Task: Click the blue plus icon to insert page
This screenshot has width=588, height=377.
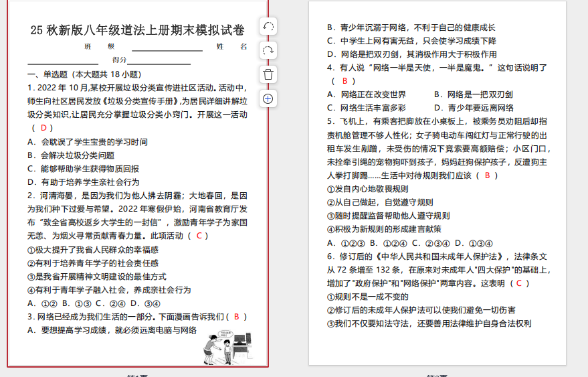Action: (x=268, y=98)
